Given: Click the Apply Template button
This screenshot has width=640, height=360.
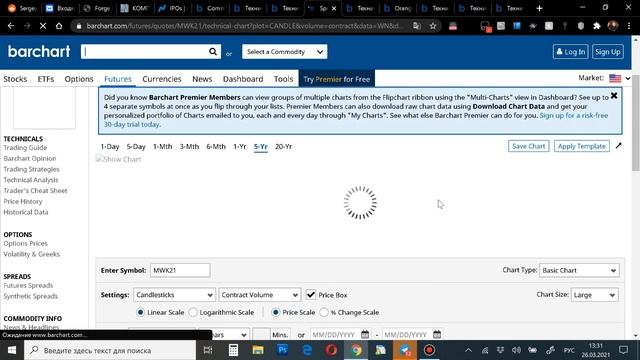Looking at the screenshot, I should pos(582,146).
